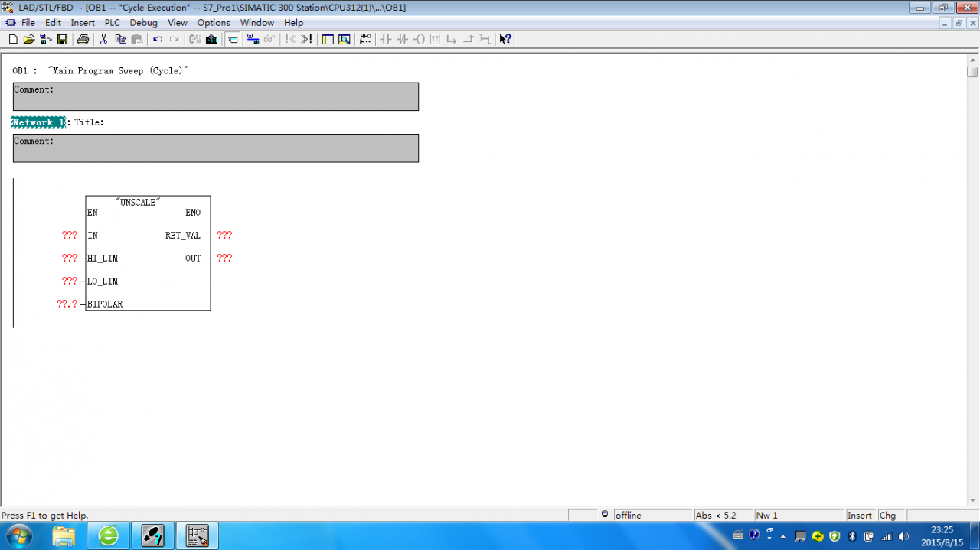Show hidden tray icons arrow

coord(783,535)
